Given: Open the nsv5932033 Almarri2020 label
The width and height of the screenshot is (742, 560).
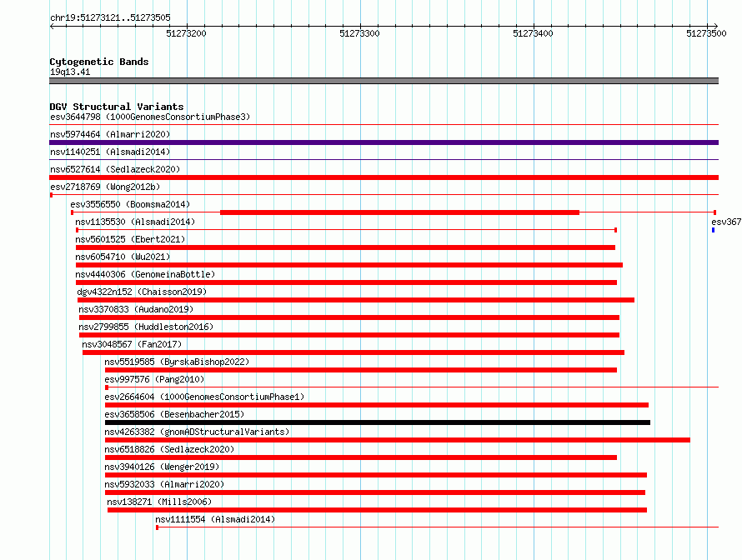Looking at the screenshot, I should coord(164,484).
